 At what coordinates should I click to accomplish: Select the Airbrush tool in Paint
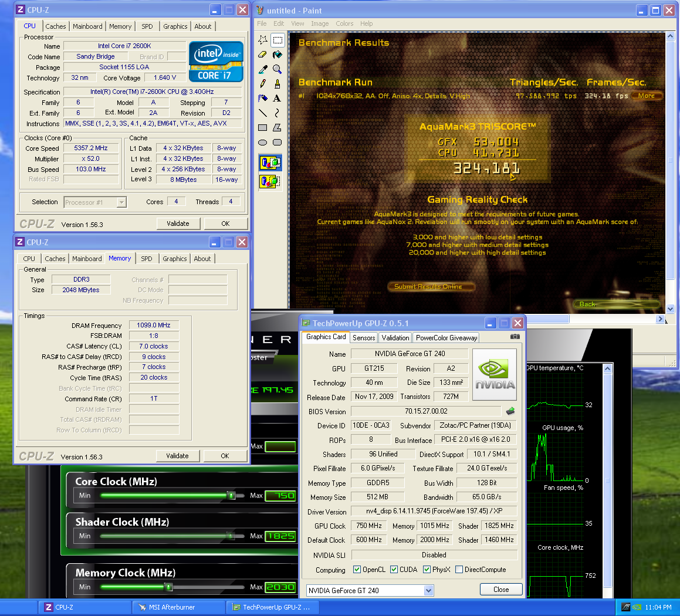263,99
